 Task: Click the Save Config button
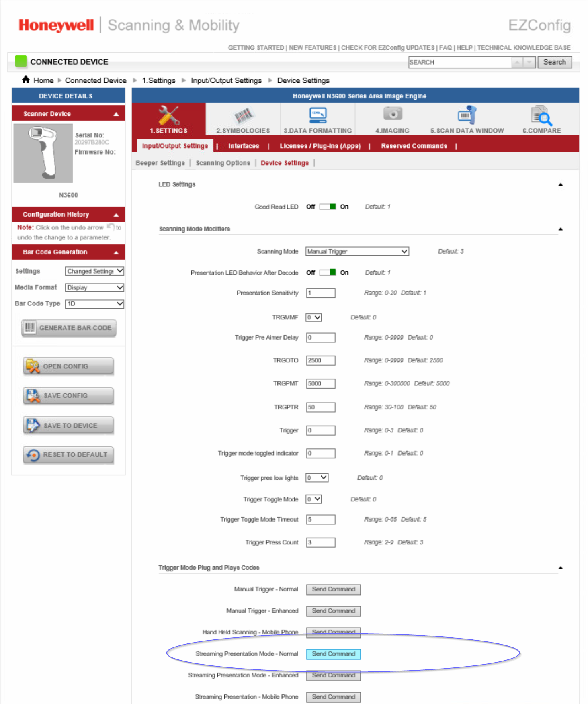[68, 395]
